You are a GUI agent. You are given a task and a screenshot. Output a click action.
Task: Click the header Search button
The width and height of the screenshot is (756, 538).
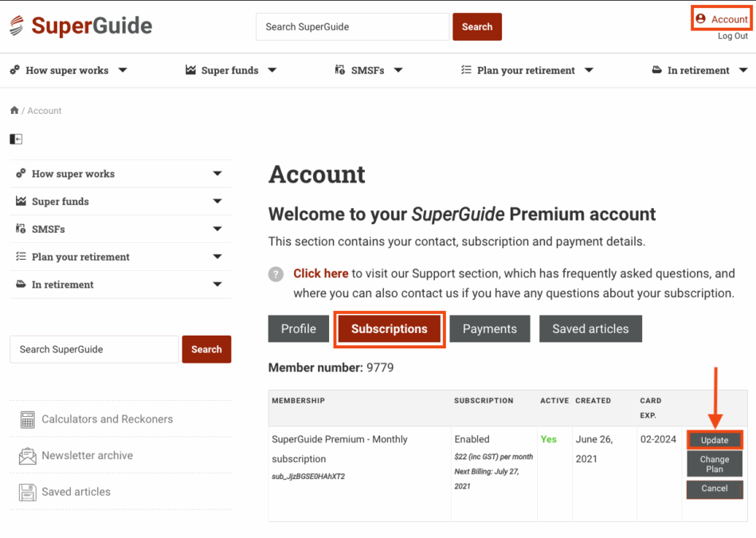pyautogui.click(x=477, y=26)
